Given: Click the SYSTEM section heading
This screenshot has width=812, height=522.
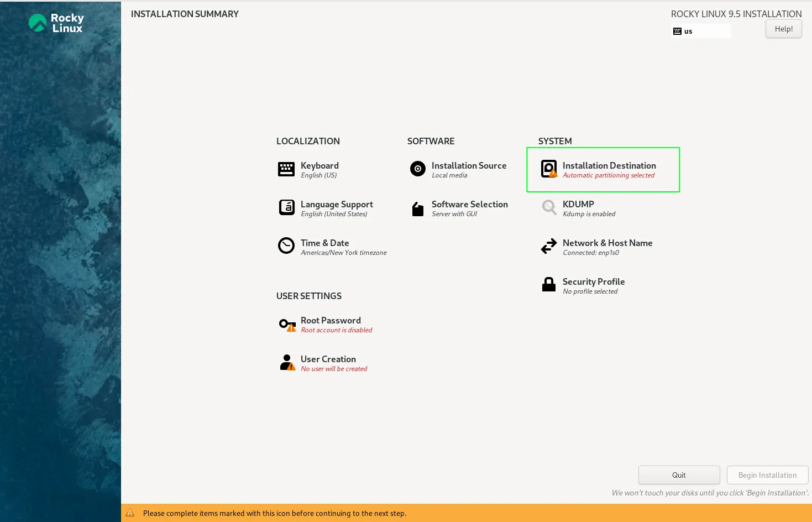Looking at the screenshot, I should (x=555, y=141).
